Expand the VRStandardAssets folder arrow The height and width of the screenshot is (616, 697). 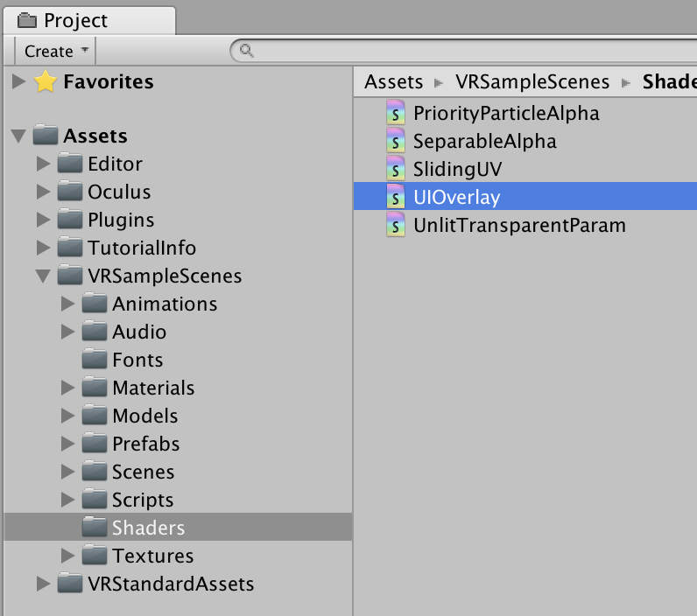(x=43, y=584)
